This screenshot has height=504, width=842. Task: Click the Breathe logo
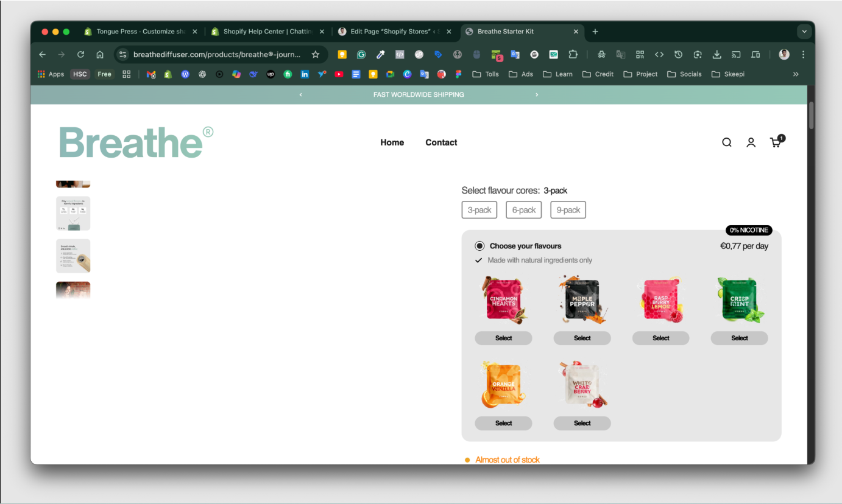(x=136, y=142)
